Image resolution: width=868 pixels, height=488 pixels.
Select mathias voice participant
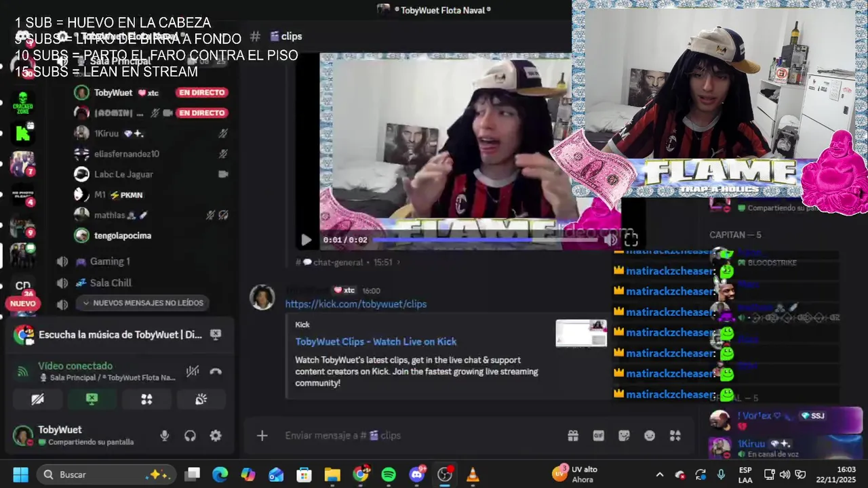coord(109,215)
